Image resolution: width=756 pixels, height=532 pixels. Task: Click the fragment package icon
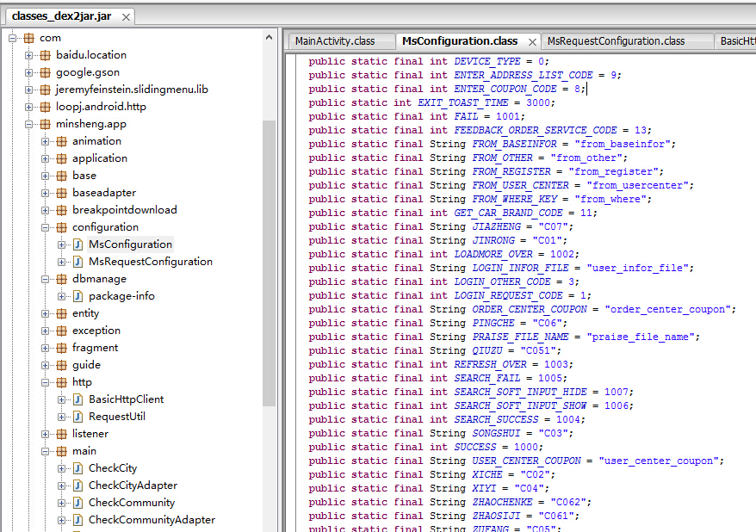[x=62, y=349]
